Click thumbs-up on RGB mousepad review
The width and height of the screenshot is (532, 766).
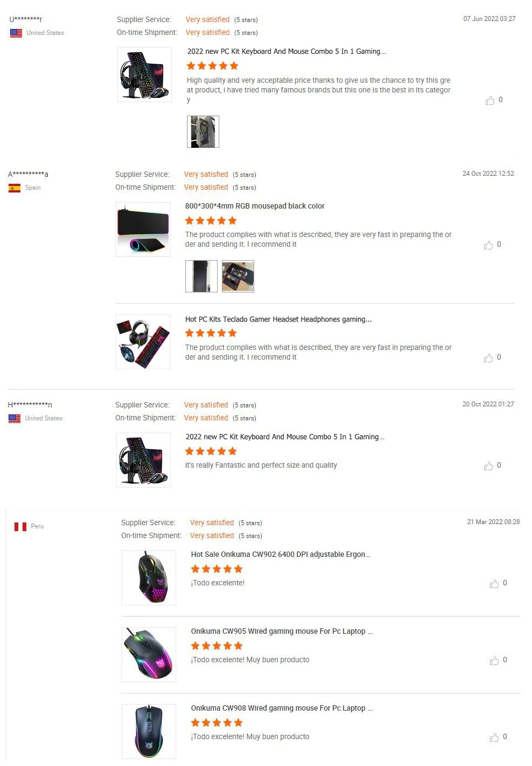tap(488, 245)
